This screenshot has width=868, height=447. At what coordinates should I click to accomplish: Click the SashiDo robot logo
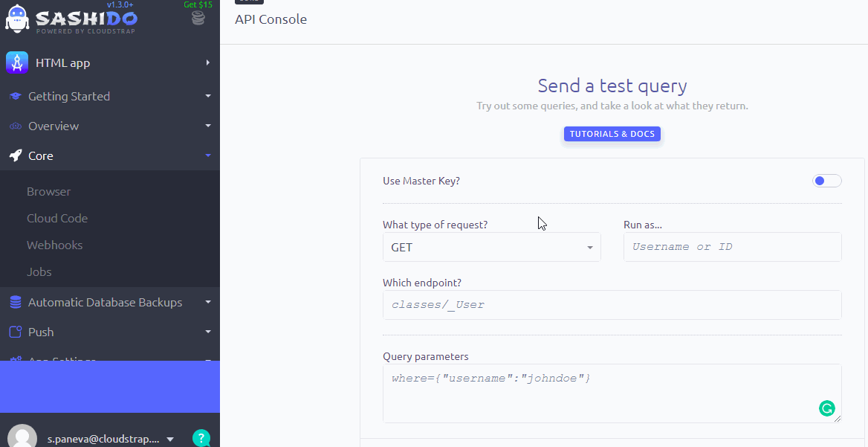16,19
